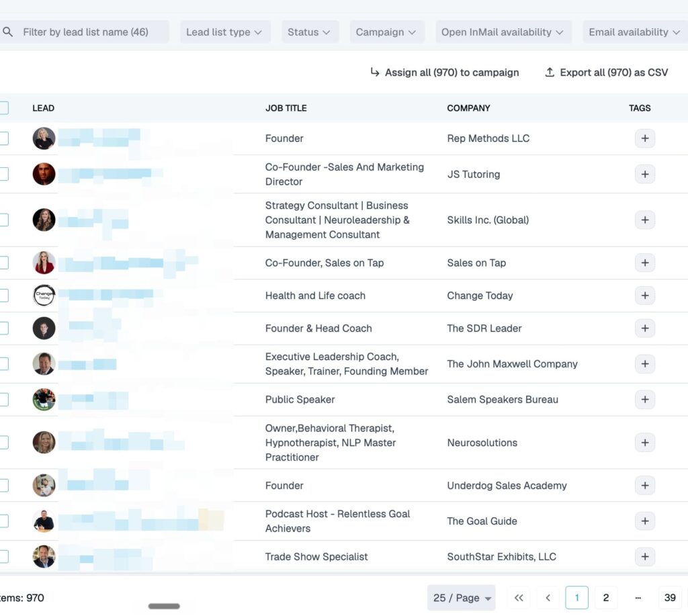Open avatar of the Salem Speakers Bureau speaker
688x616 pixels.
coord(44,399)
